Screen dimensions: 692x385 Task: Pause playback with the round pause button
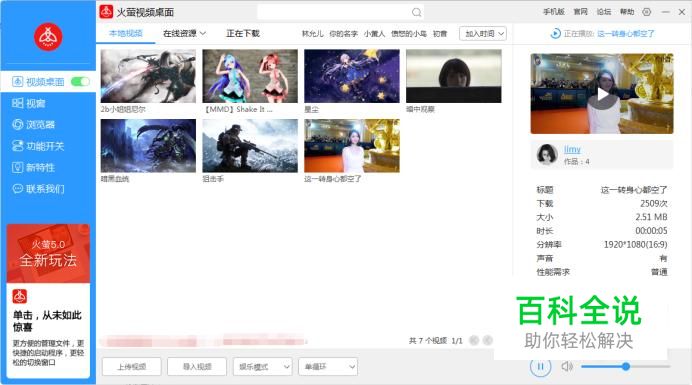pos(541,366)
